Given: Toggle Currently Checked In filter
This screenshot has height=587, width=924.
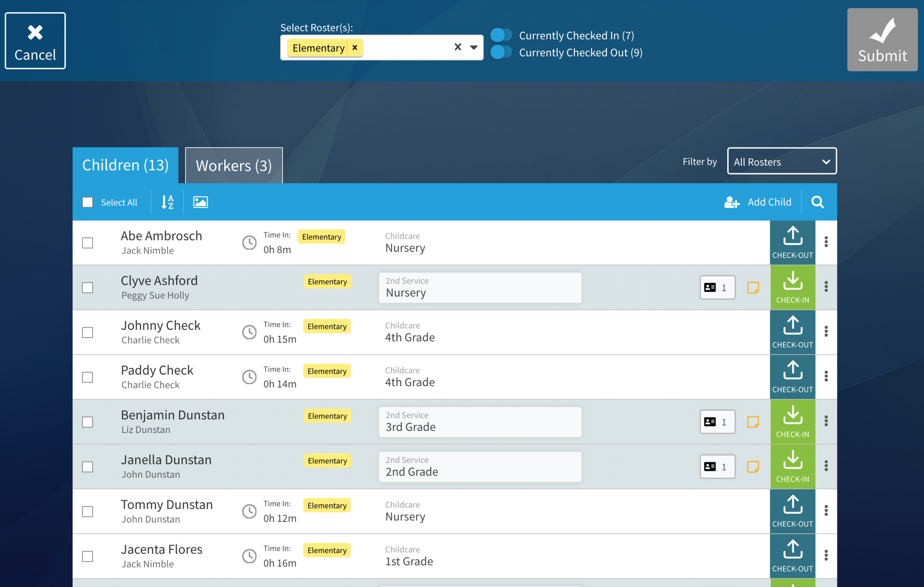Looking at the screenshot, I should [x=502, y=35].
